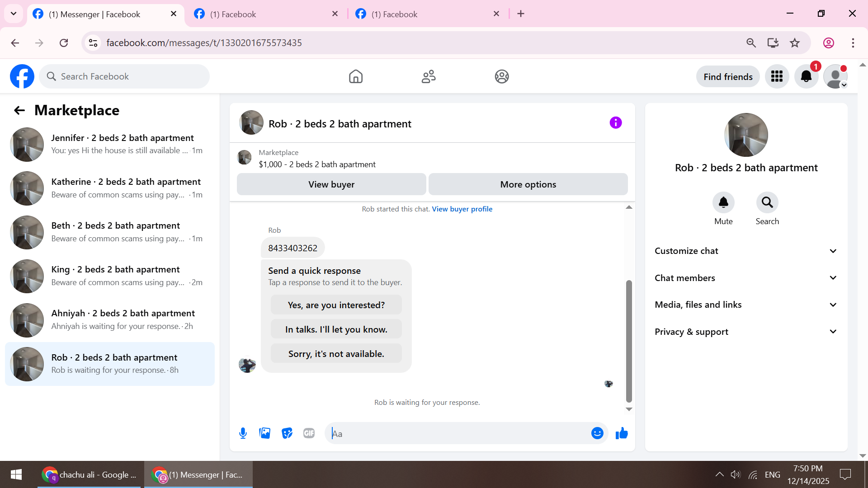Screen dimensions: 868x488
Task: Open the View buyer profile link
Action: click(x=462, y=209)
